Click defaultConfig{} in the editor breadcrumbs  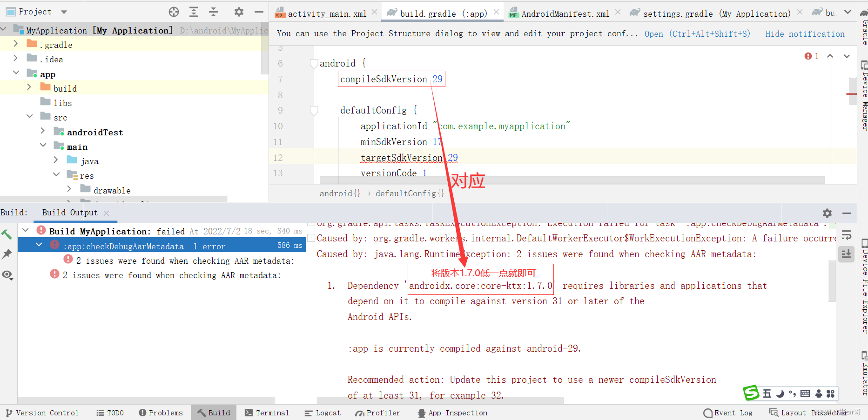click(x=410, y=193)
